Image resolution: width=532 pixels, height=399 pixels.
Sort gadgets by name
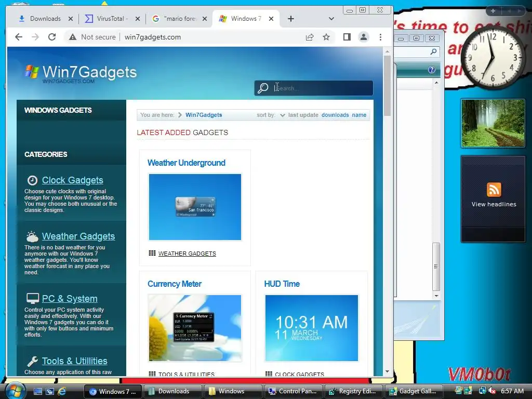[x=359, y=115]
